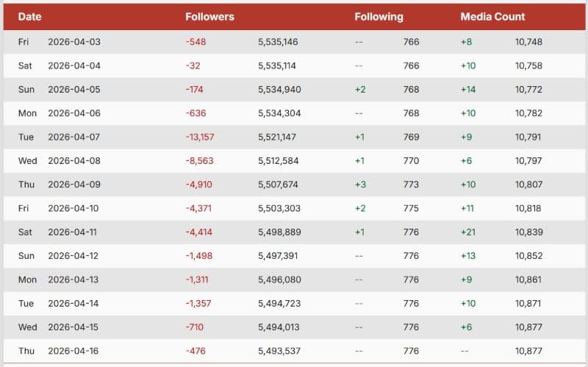
Task: Click the 10,839 media count value
Action: click(528, 232)
